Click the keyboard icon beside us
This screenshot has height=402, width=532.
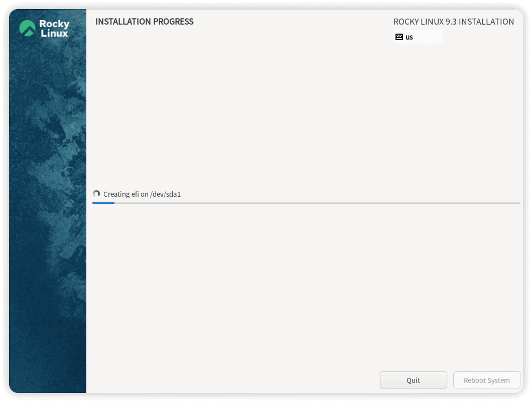point(400,37)
